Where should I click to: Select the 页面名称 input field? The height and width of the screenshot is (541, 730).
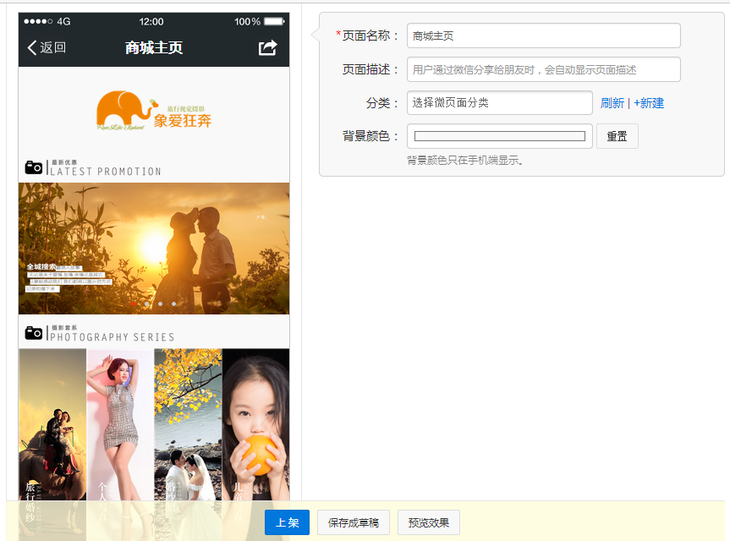(543, 36)
